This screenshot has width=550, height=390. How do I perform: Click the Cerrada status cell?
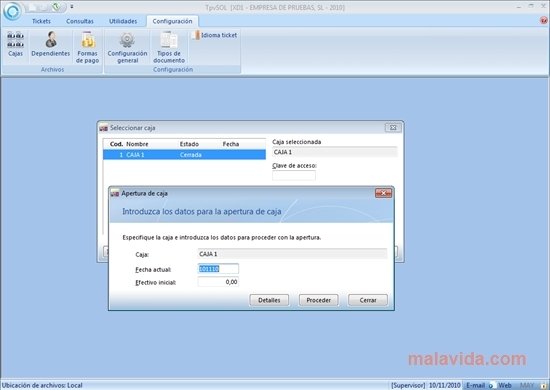(x=190, y=155)
